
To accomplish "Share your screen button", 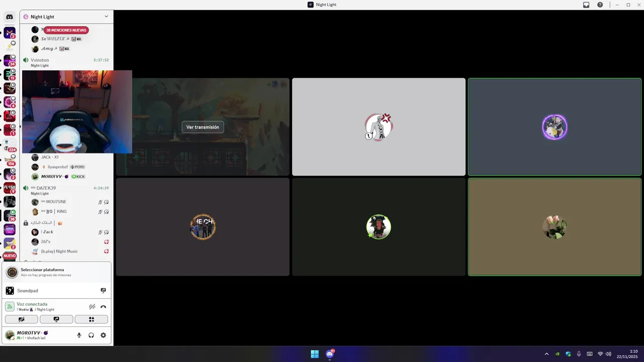I will tap(56, 319).
